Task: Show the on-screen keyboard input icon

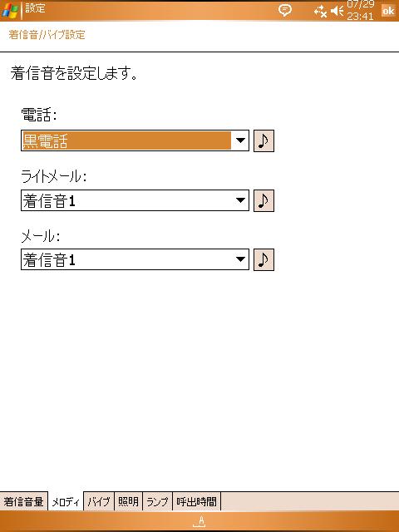Action: coord(199,521)
